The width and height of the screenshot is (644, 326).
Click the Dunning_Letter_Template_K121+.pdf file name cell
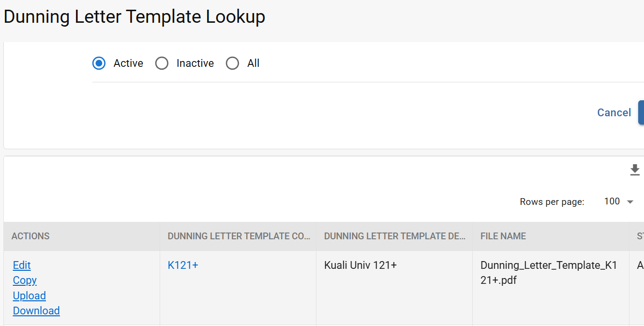(549, 273)
